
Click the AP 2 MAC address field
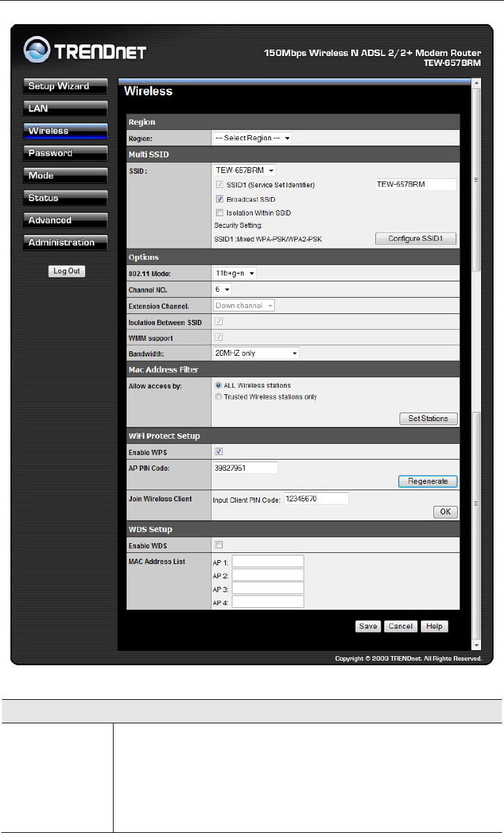tap(268, 574)
